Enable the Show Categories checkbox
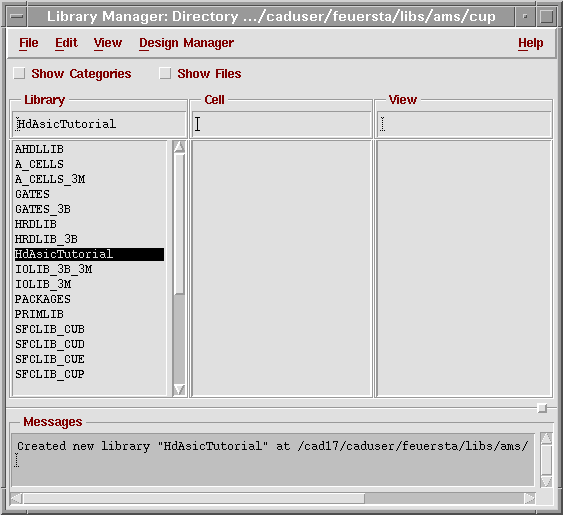This screenshot has height=515, width=563. tap(19, 74)
